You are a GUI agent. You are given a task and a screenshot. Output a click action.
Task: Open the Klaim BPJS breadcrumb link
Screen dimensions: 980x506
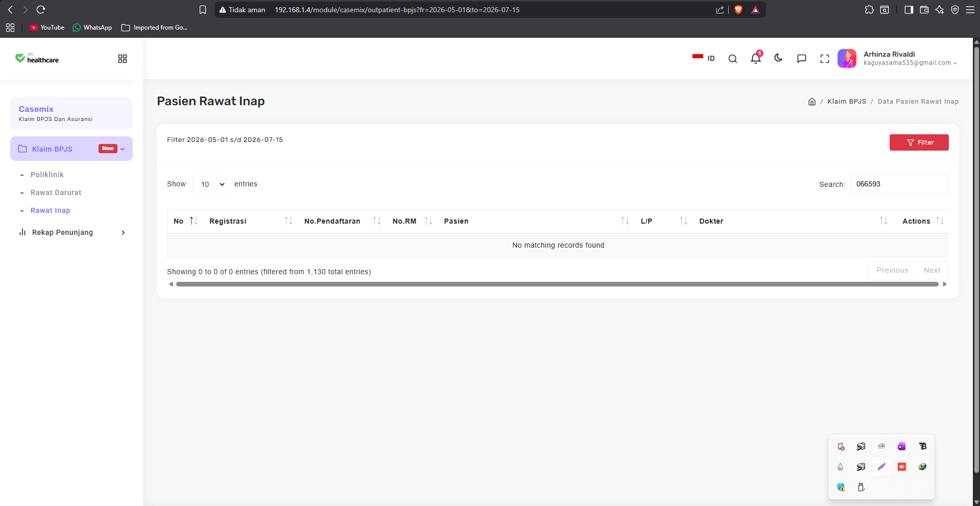(847, 102)
